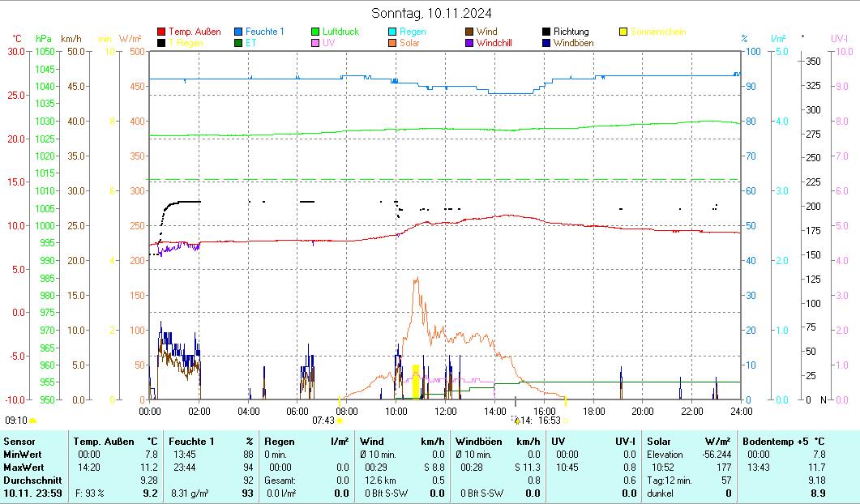Click the red Temp. Außen legend swatch
Viewport: 860px width, 504px height.
click(x=162, y=32)
